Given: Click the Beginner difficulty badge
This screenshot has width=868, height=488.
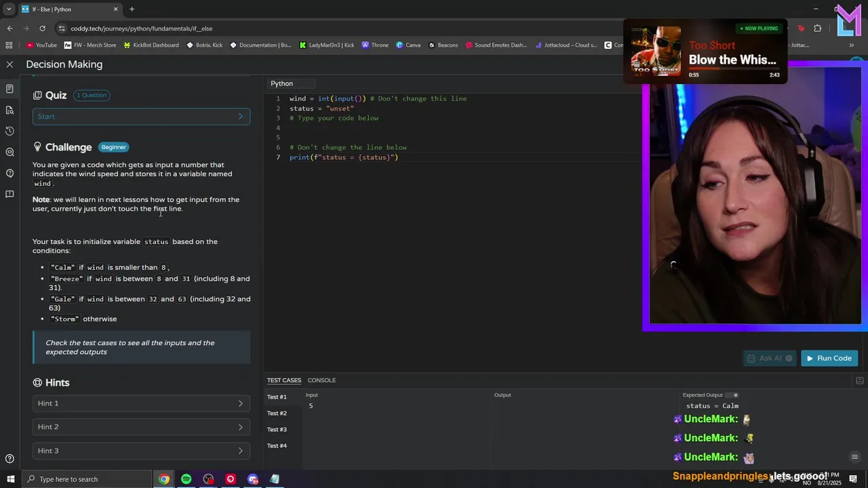Looking at the screenshot, I should (114, 147).
